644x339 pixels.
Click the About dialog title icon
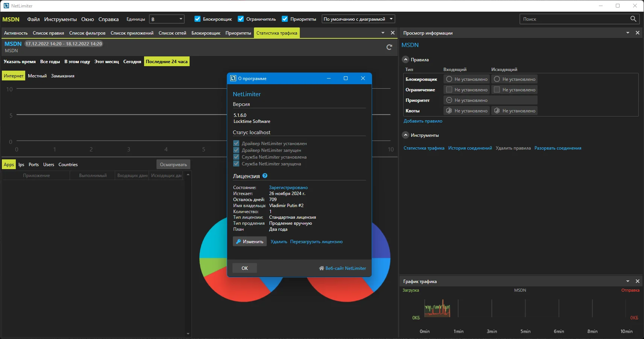tap(233, 78)
